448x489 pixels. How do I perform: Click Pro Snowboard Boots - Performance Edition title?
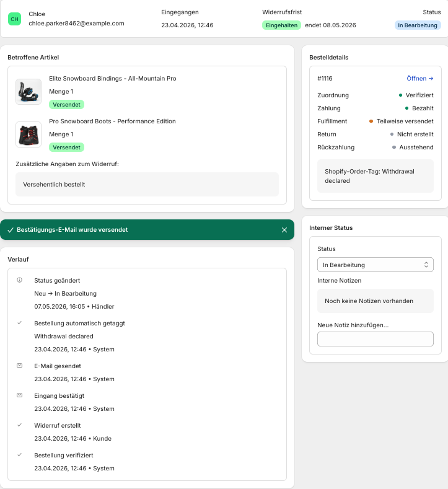pos(112,121)
